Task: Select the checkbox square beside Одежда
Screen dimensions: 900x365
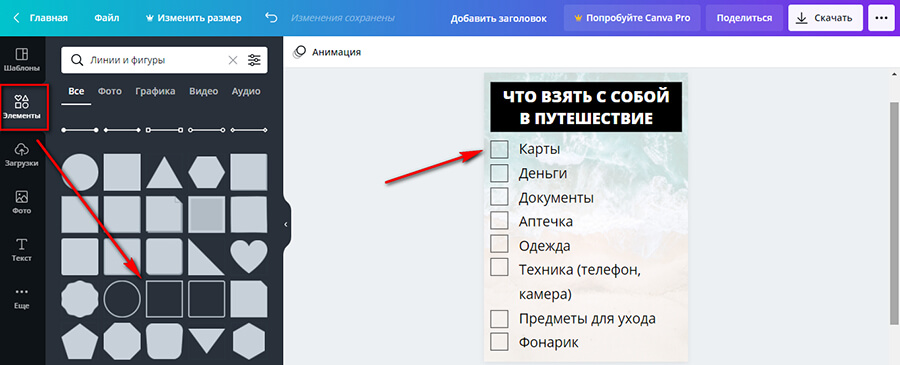Action: click(x=499, y=243)
